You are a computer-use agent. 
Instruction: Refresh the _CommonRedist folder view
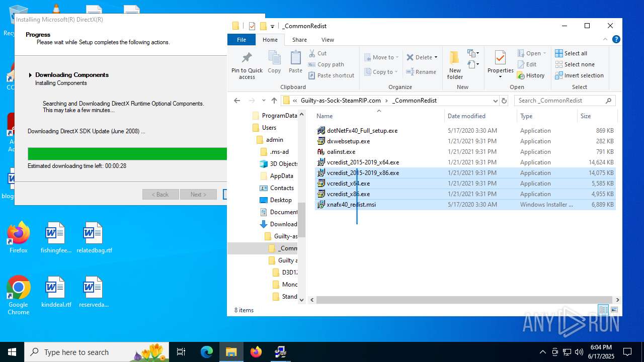504,101
